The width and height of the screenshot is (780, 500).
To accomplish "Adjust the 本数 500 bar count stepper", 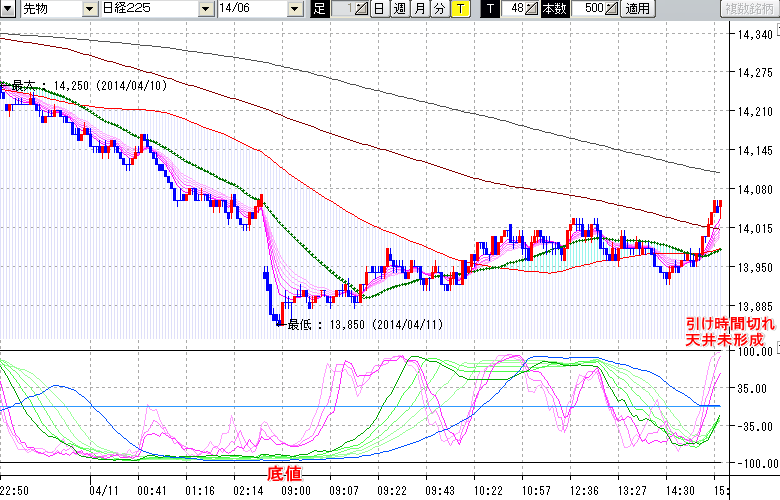I will pyautogui.click(x=611, y=9).
